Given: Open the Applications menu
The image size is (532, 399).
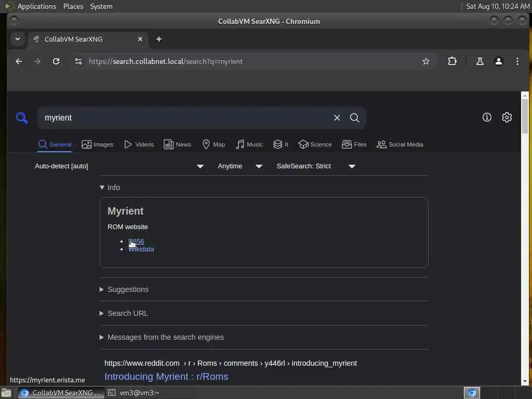Looking at the screenshot, I should (x=31, y=6).
